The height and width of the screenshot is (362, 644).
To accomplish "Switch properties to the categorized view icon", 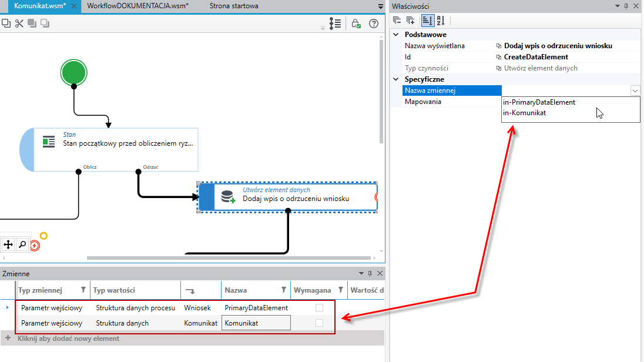I will [x=428, y=20].
